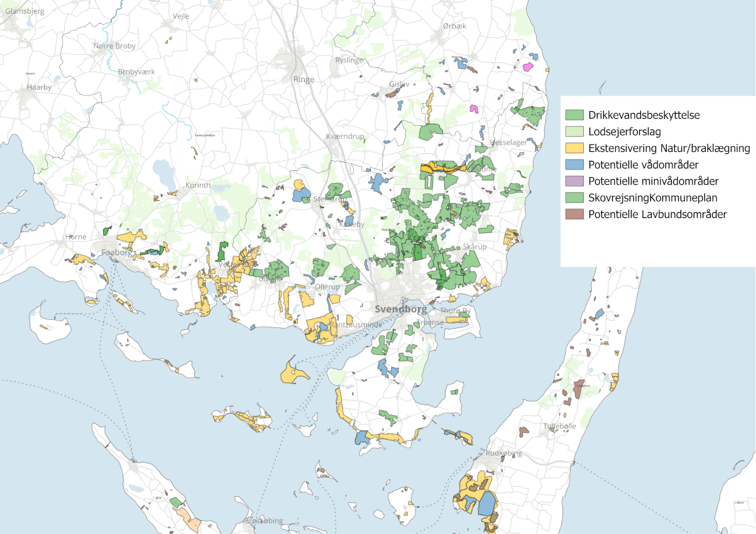Screen dimensions: 756x534
Task: Click the Ringe town label
Action: tap(303, 79)
